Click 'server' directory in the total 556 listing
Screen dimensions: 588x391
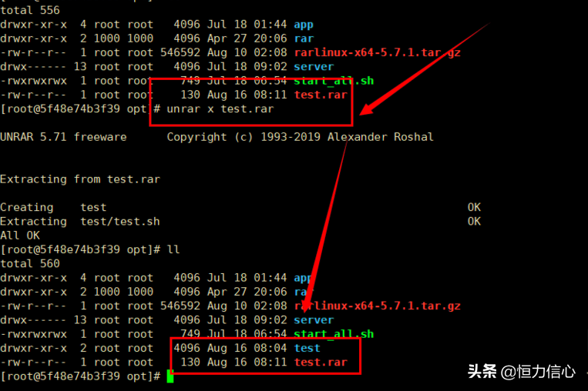coord(314,67)
